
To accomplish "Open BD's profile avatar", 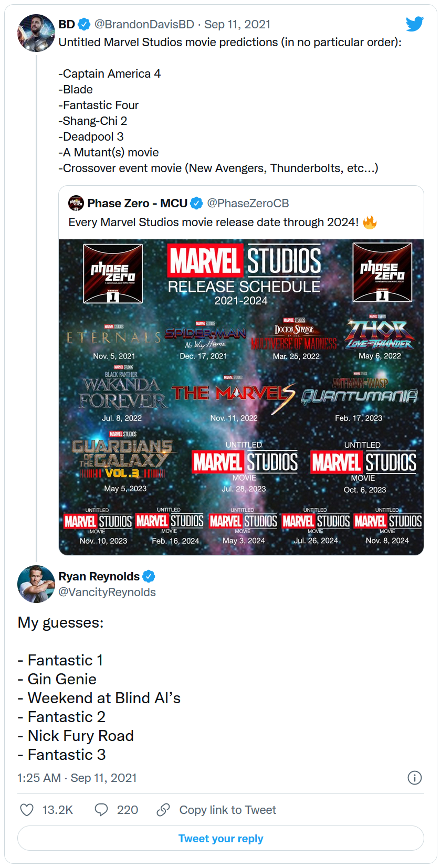I will (x=36, y=33).
